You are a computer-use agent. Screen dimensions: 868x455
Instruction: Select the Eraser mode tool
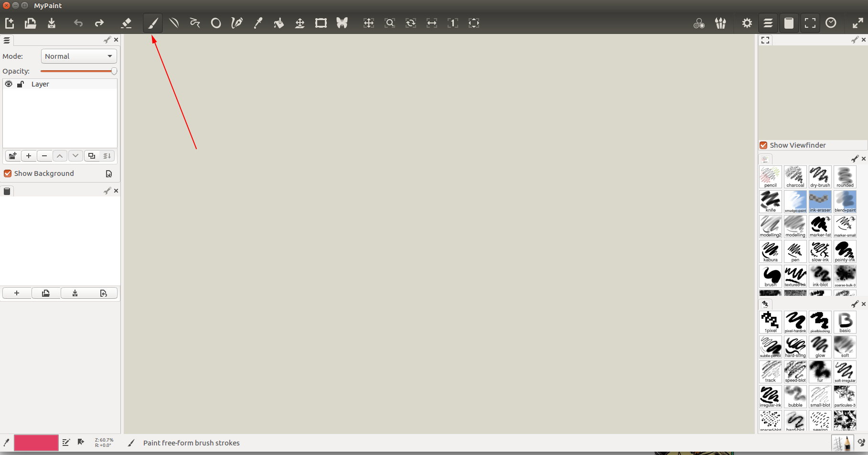point(126,22)
